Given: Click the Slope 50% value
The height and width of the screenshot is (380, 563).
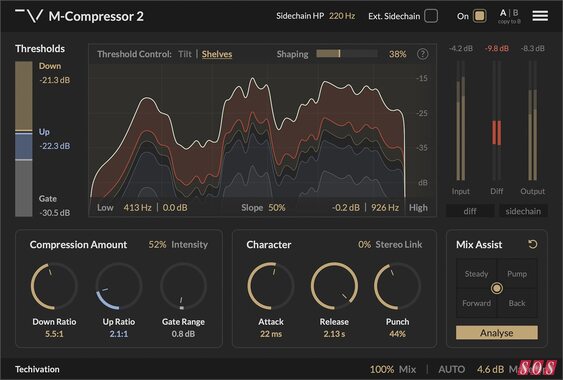Looking at the screenshot, I should tap(276, 208).
